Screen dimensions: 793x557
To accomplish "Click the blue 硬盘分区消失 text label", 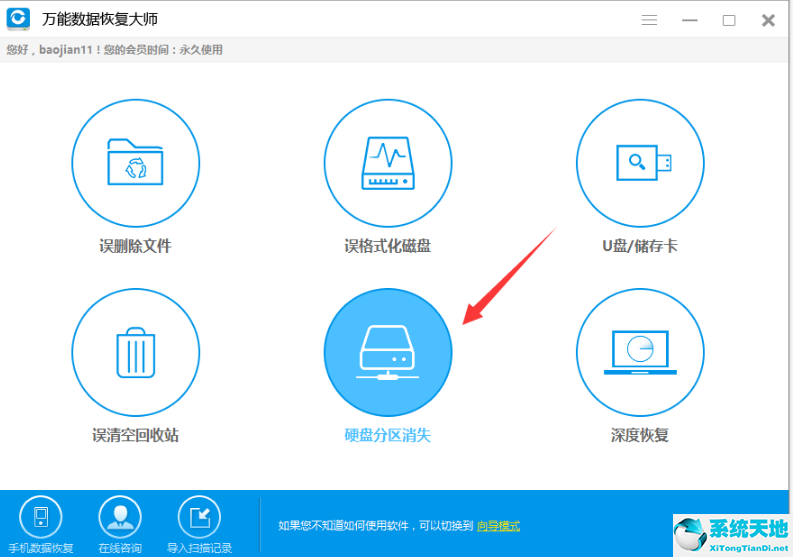I will pyautogui.click(x=388, y=435).
